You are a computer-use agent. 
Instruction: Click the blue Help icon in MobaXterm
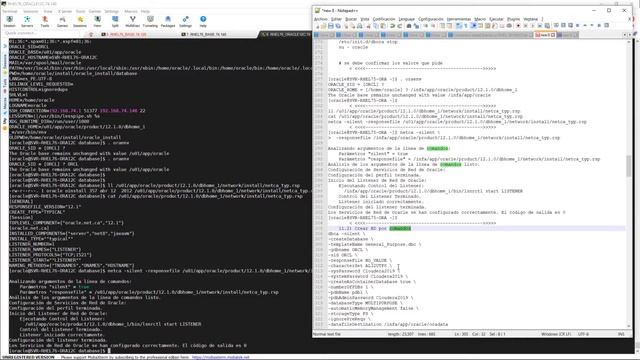203,22
